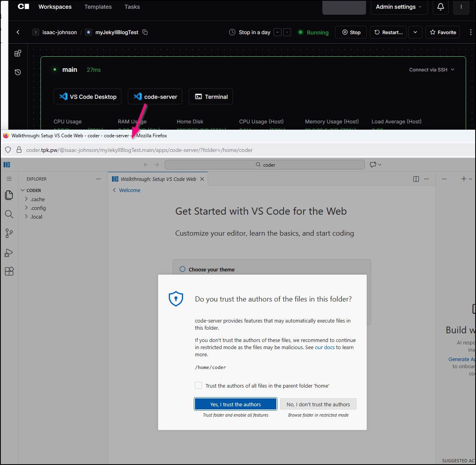Open the Run and Debug view icon

pos(9,253)
